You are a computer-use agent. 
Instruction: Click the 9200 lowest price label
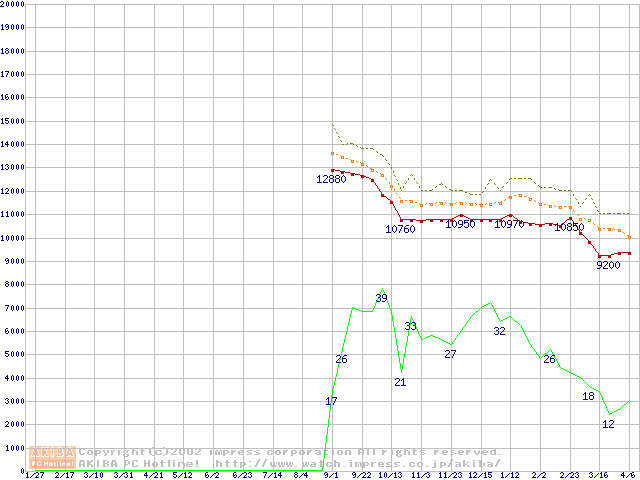pyautogui.click(x=608, y=265)
